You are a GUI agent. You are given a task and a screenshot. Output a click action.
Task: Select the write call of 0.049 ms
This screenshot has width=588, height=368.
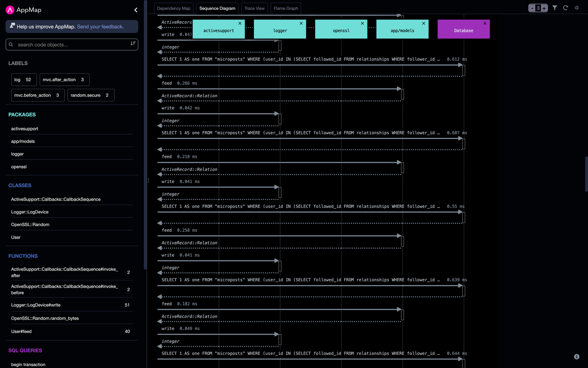point(180,329)
